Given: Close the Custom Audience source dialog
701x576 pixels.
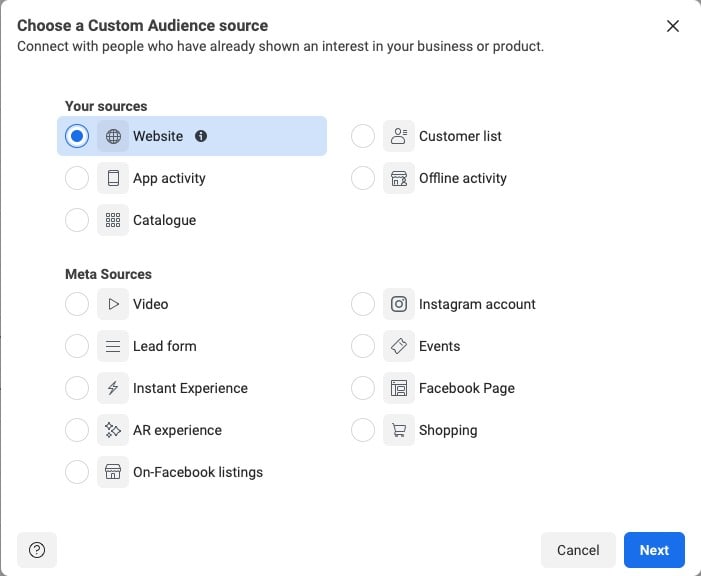Looking at the screenshot, I should tap(673, 26).
